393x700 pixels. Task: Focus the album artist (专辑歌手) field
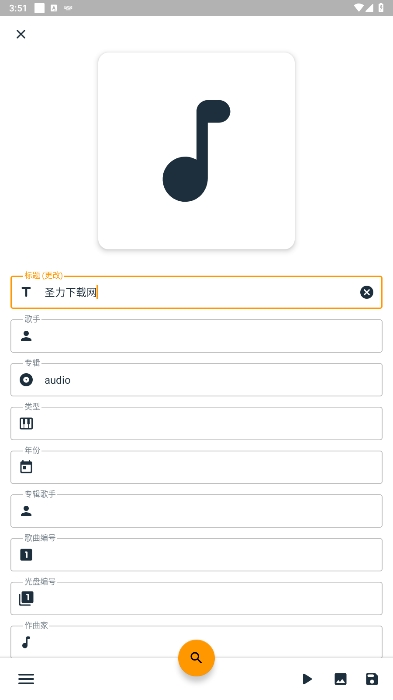coord(196,511)
